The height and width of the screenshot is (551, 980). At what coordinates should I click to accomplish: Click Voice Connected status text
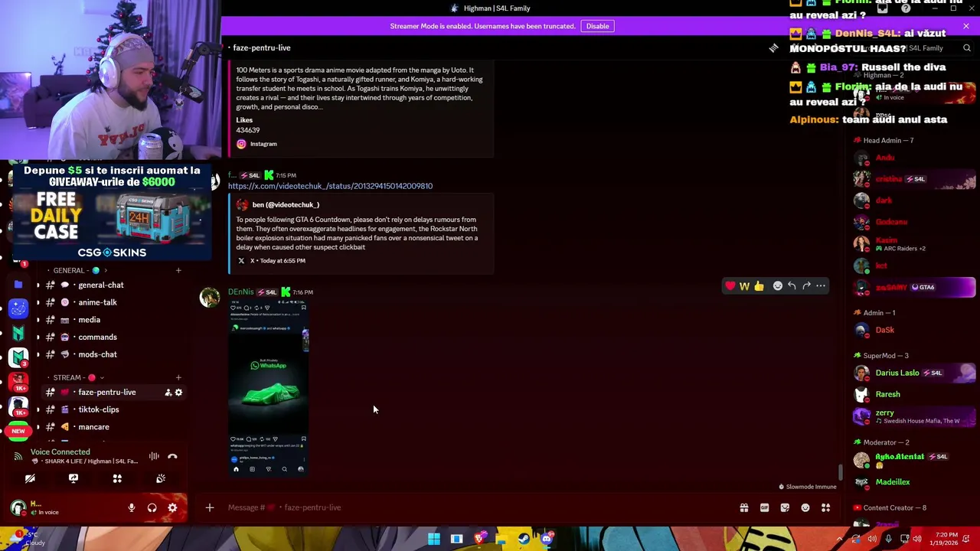tap(60, 452)
